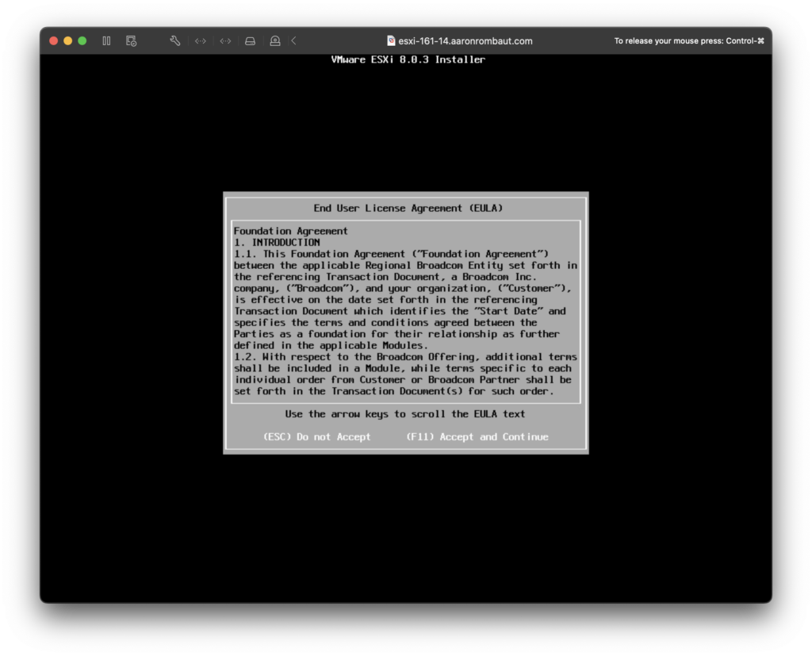Click the release mouse Control-⌘ hint
The image size is (812, 656).
(688, 40)
